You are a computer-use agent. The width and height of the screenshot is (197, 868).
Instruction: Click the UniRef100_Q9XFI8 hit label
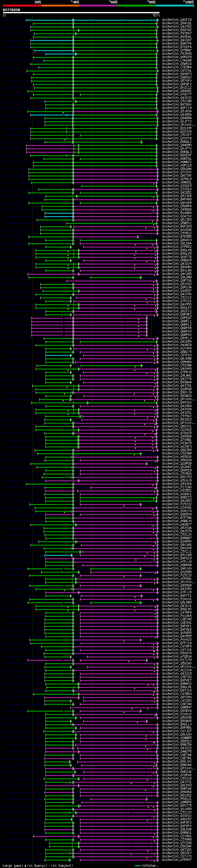click(177, 20)
